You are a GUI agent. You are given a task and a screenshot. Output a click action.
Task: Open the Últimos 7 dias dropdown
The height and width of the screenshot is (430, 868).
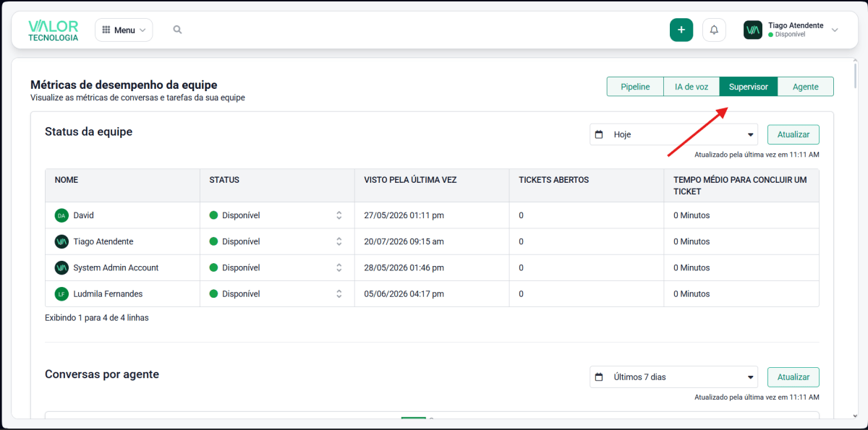click(x=673, y=377)
